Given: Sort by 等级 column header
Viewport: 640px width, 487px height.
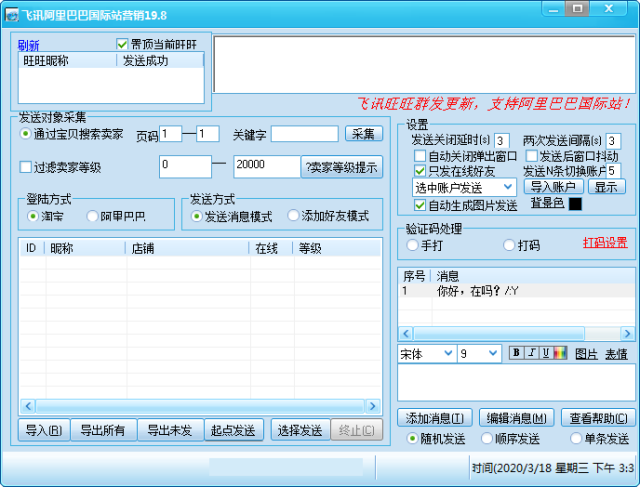Looking at the screenshot, I should click(x=337, y=248).
